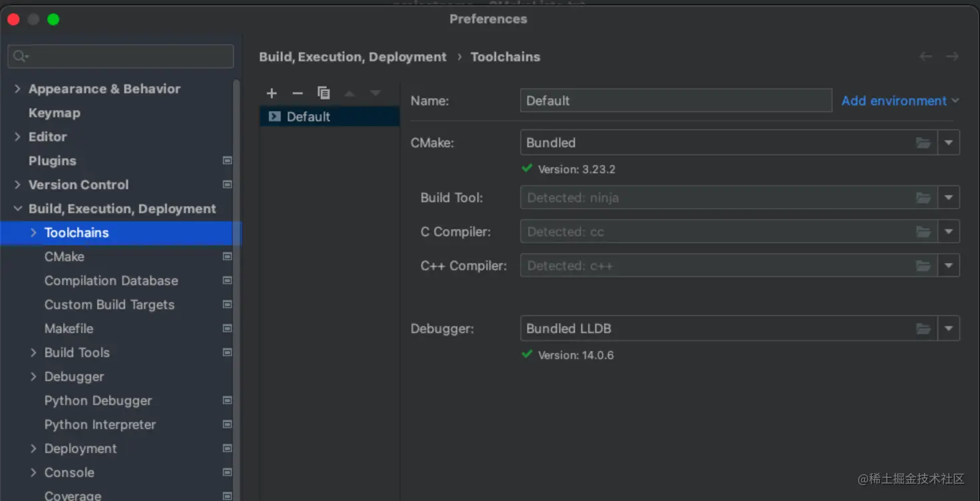Navigate back in preferences history

point(925,57)
